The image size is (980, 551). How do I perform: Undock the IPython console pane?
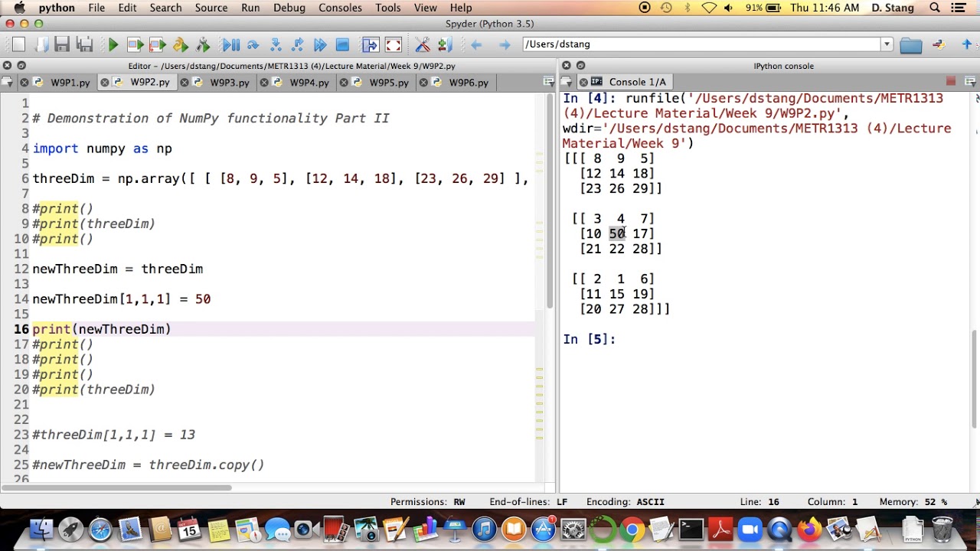[x=580, y=66]
